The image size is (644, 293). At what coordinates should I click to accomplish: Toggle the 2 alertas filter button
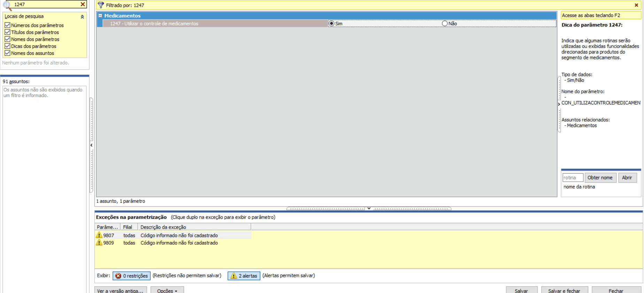pos(244,276)
